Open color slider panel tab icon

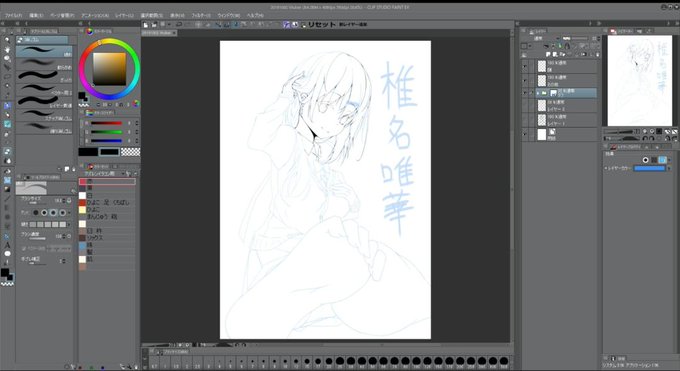click(89, 113)
